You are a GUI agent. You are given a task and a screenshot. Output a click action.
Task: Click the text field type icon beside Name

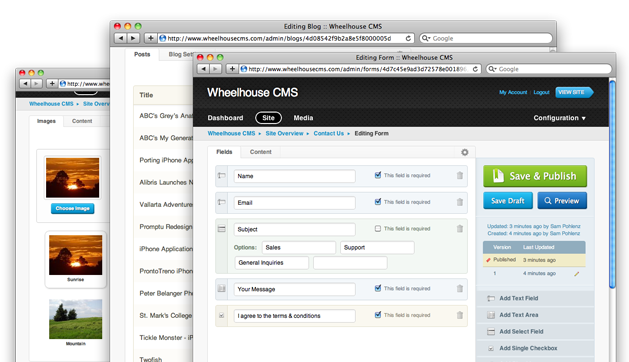(221, 175)
